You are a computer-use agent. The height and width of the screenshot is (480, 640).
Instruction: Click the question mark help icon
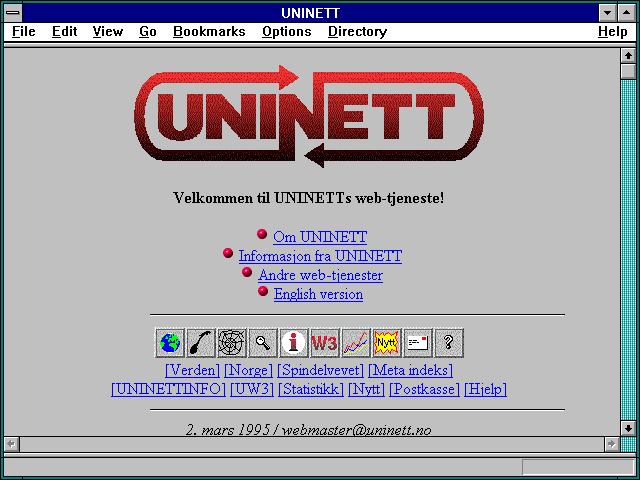[449, 342]
